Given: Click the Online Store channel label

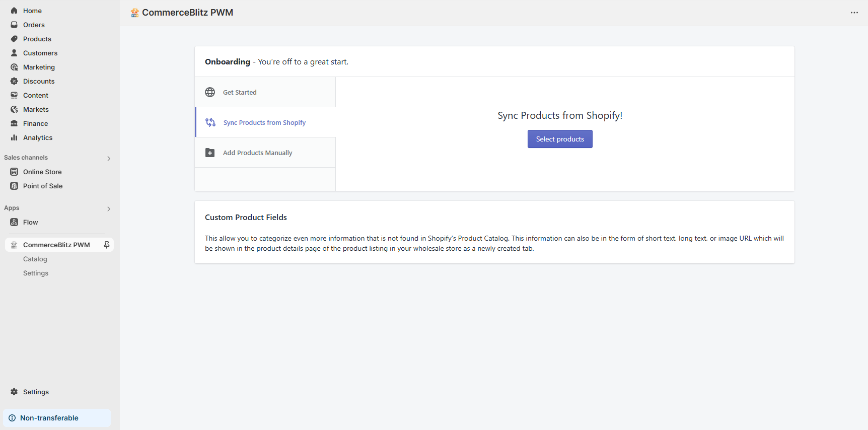Looking at the screenshot, I should click(x=42, y=172).
